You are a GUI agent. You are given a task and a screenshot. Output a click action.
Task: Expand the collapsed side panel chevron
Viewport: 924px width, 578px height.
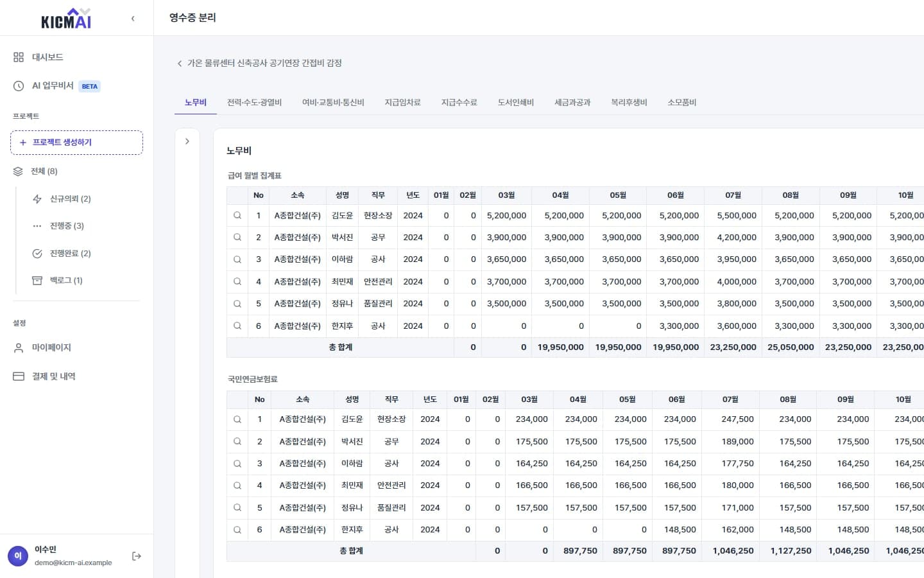[x=187, y=141]
